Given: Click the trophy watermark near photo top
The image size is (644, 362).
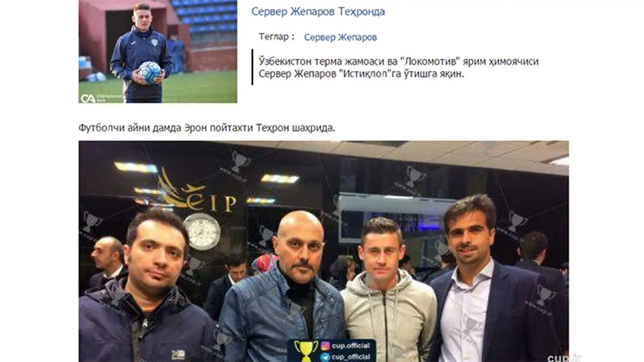Looking at the screenshot, I should (x=240, y=161).
